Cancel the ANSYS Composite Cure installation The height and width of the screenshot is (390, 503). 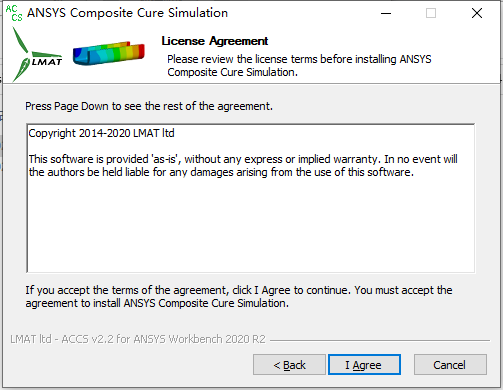450,365
